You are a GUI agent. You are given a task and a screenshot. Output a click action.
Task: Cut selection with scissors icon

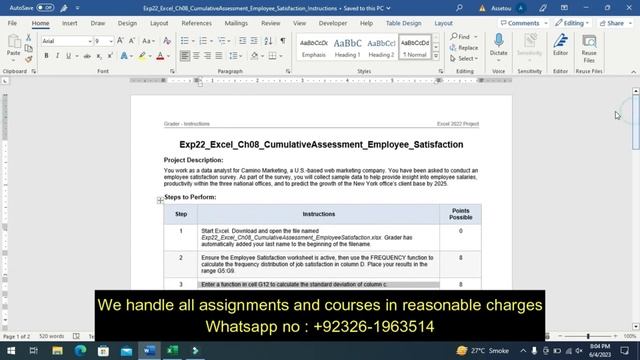[x=28, y=38]
